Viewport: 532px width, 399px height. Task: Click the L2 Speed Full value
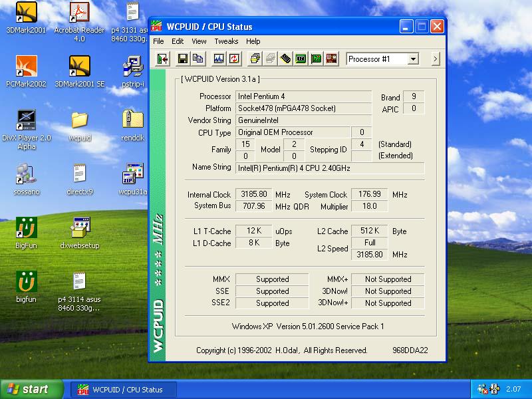pos(370,243)
